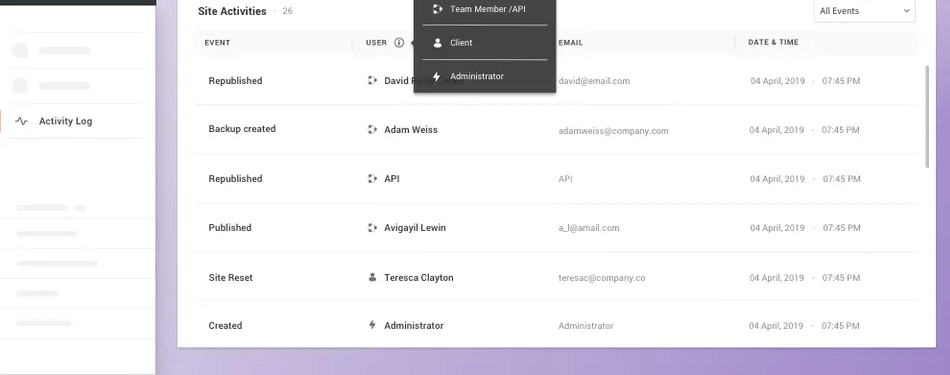950x375 pixels.
Task: Click the All Events dropdown chevron
Action: 906,11
